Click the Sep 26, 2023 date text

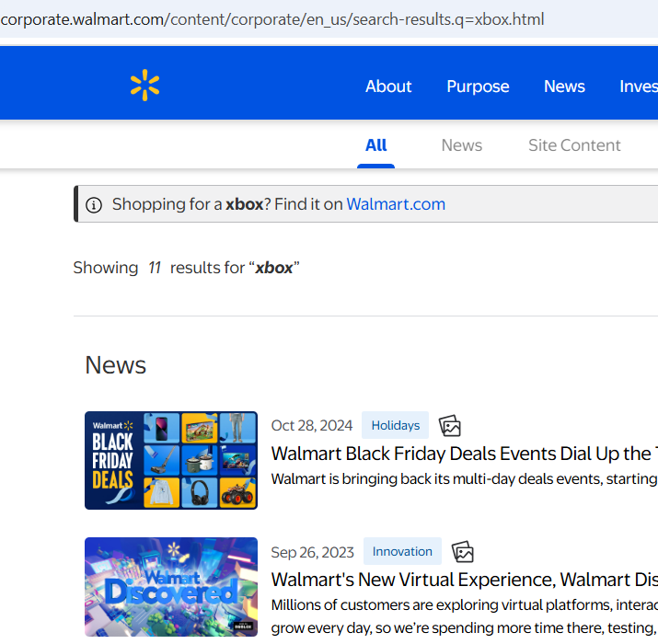click(x=313, y=552)
